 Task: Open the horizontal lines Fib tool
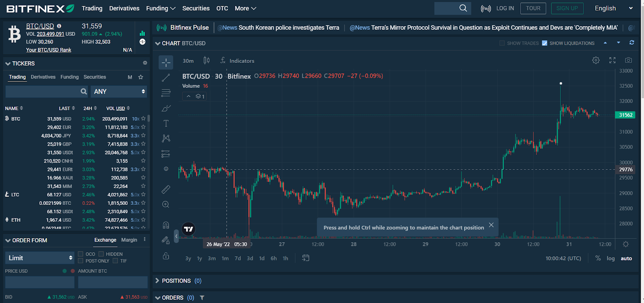pyautogui.click(x=166, y=93)
